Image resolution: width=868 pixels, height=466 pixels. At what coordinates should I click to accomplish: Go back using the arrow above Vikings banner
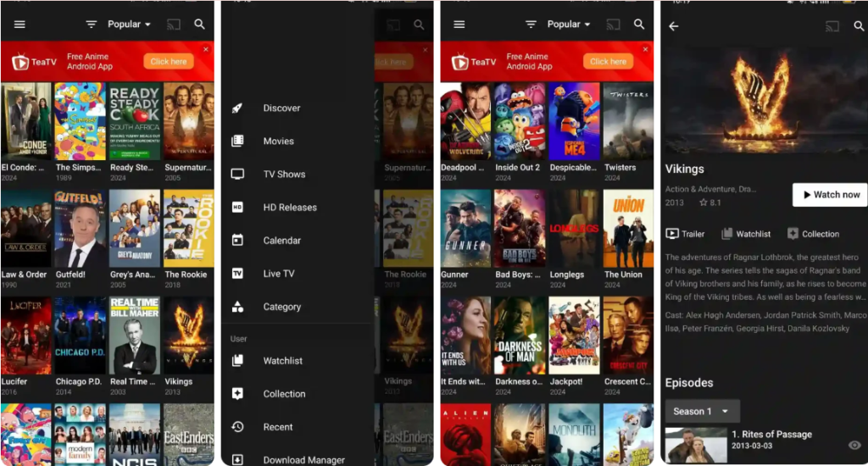[x=674, y=26]
